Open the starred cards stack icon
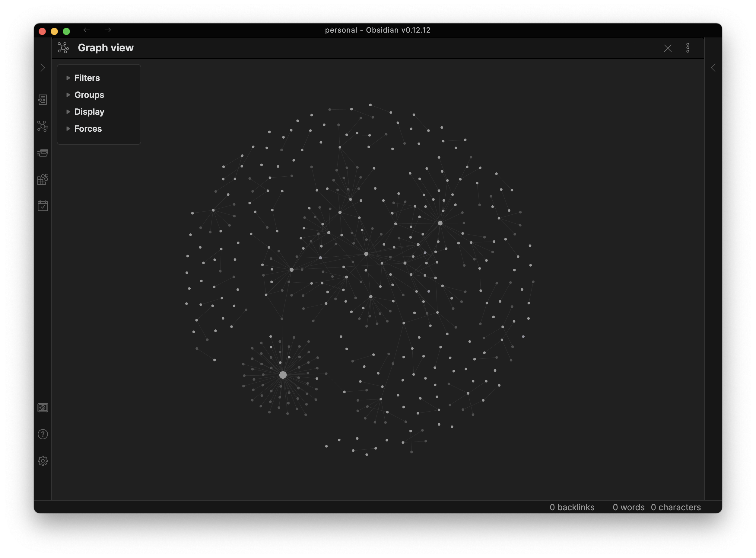Image resolution: width=756 pixels, height=558 pixels. (43, 153)
